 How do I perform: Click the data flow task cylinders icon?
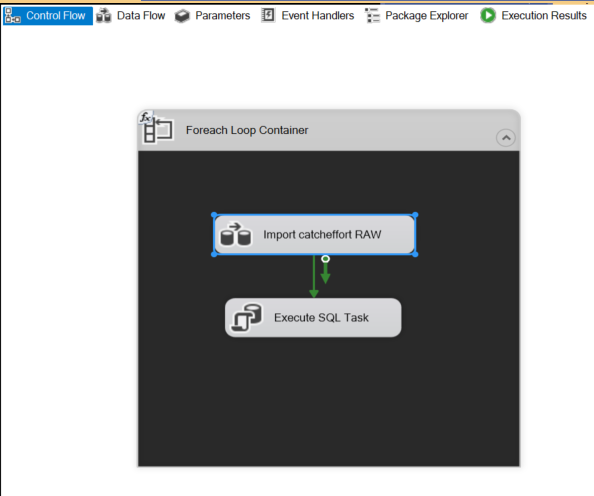(235, 235)
